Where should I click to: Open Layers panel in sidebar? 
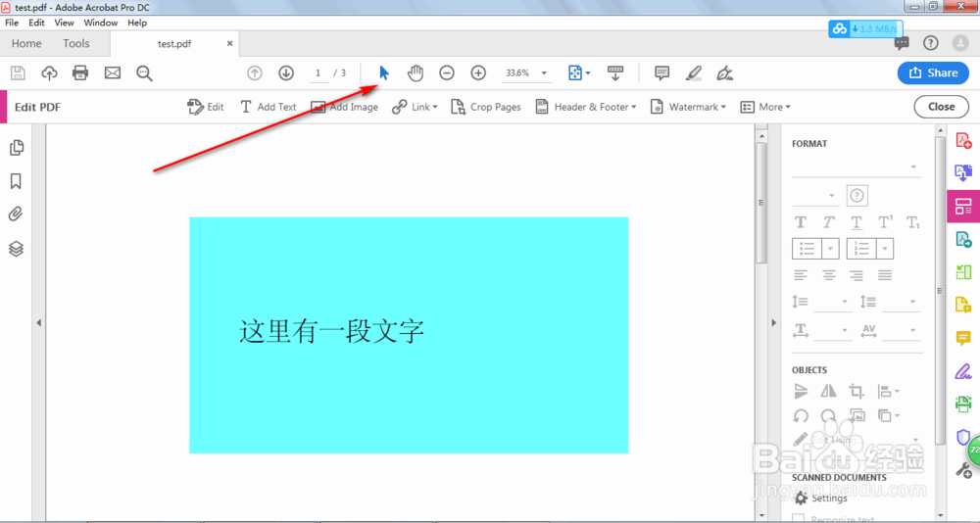tap(17, 249)
